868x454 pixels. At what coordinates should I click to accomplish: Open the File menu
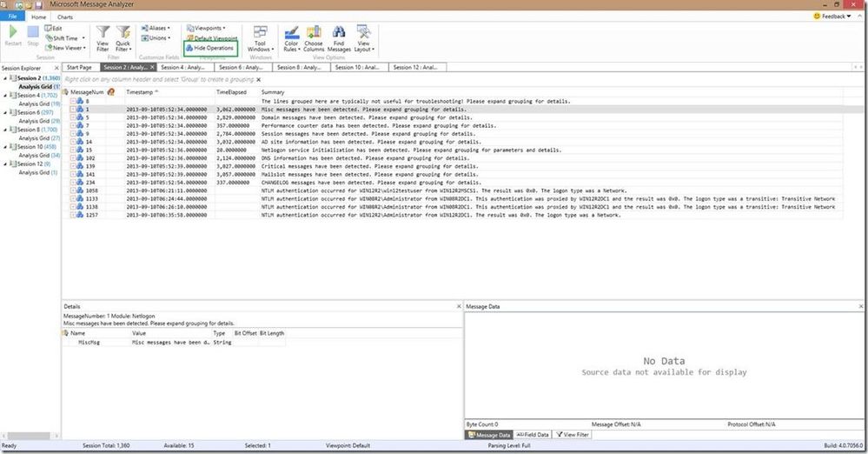[12, 17]
